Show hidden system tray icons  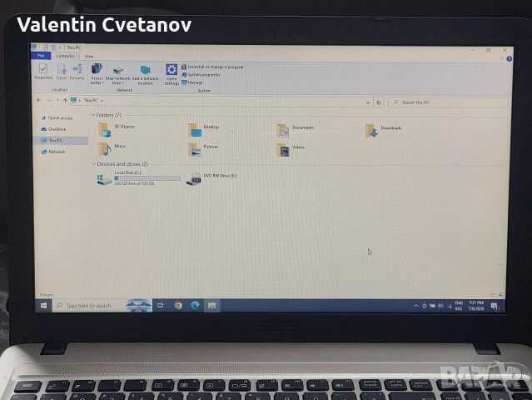[x=416, y=306]
